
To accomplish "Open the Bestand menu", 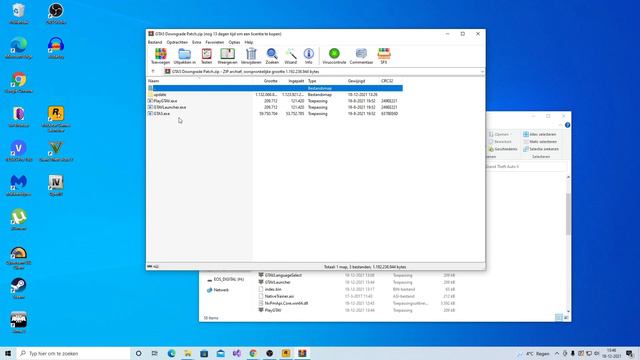I will click(x=155, y=42).
